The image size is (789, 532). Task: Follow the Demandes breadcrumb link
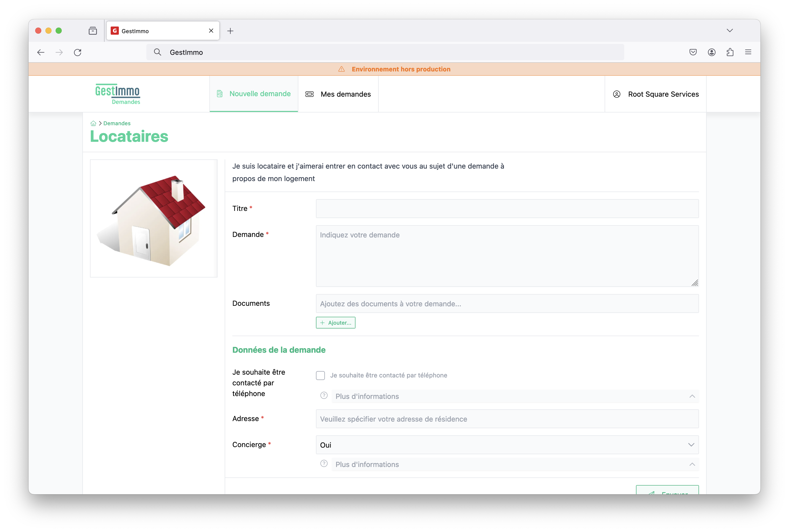point(117,123)
